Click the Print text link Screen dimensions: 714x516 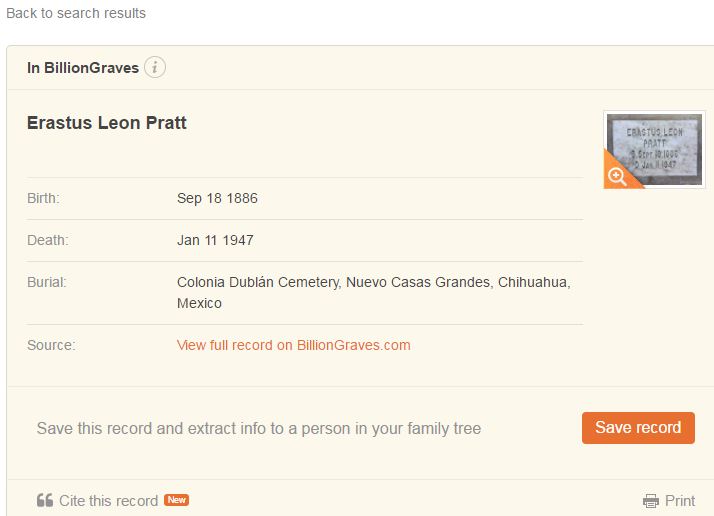click(680, 501)
